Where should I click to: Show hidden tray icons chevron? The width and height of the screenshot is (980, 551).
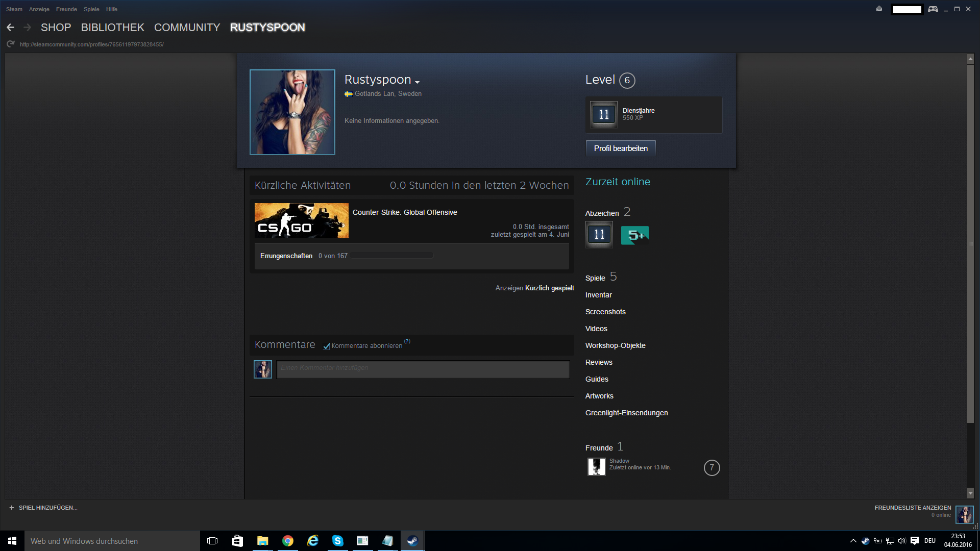tap(853, 541)
